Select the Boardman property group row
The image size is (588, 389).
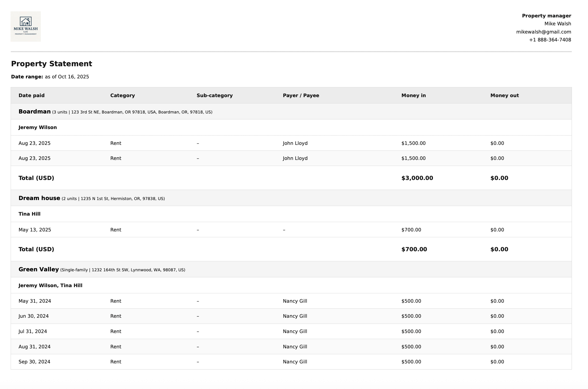coord(35,112)
